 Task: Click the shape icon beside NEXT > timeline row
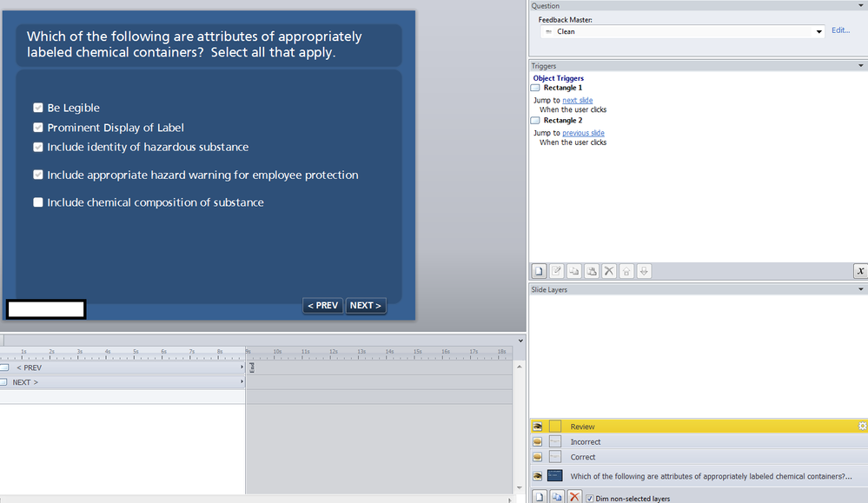coord(3,382)
